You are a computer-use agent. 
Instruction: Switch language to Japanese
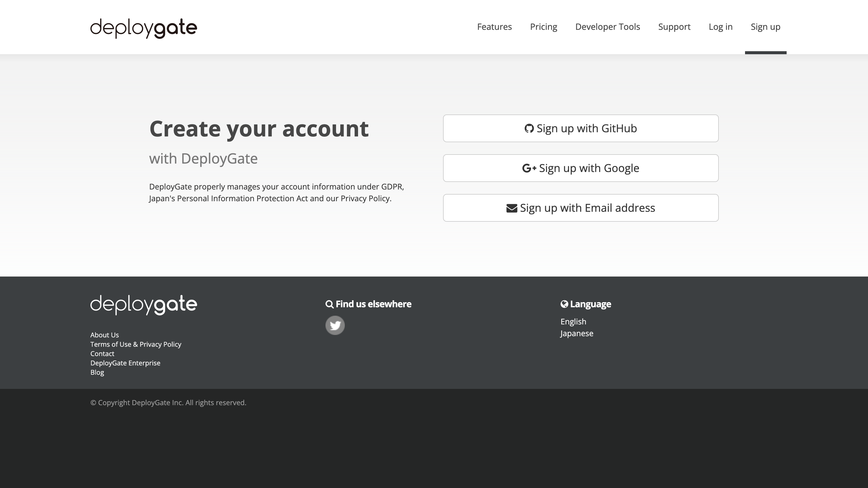(577, 333)
